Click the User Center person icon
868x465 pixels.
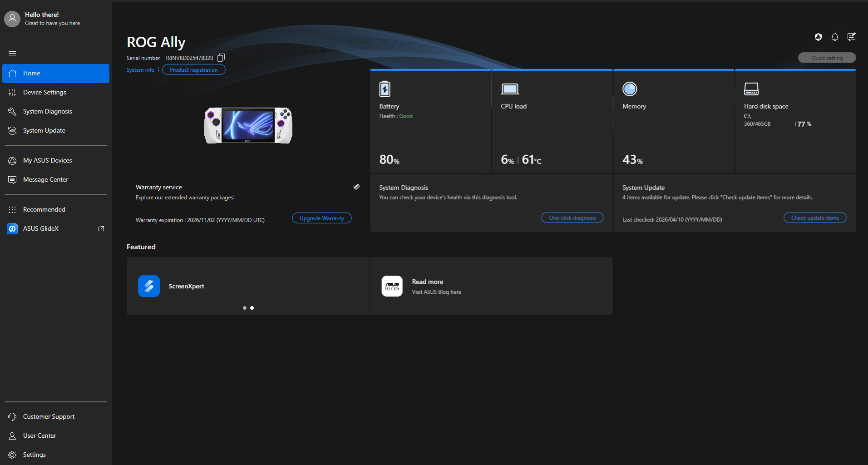(12, 435)
